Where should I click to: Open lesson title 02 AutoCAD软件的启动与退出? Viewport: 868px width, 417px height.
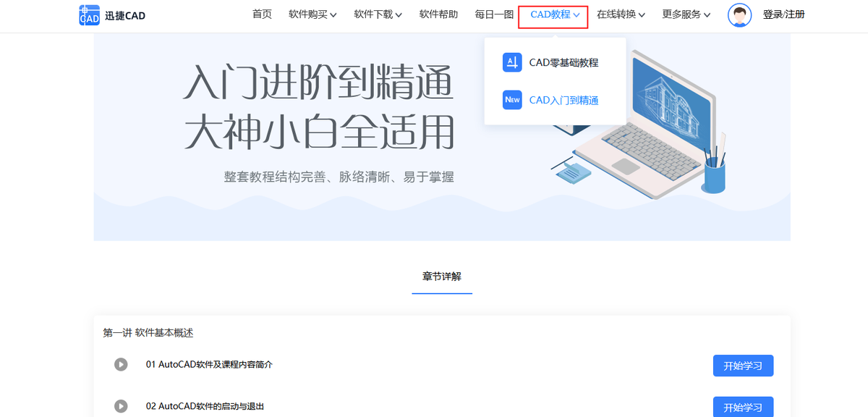pyautogui.click(x=205, y=406)
